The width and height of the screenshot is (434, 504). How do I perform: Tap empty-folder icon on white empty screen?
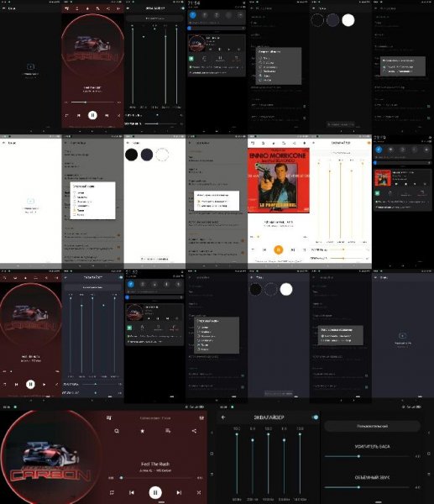coord(30,202)
